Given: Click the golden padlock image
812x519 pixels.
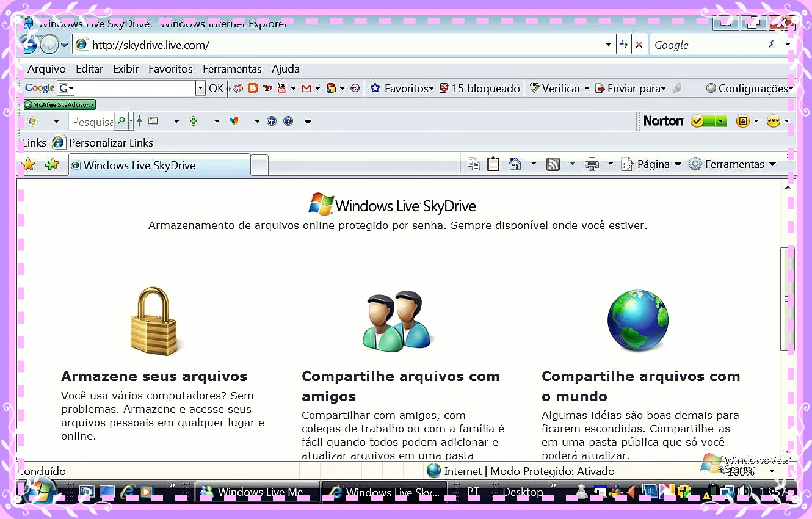Looking at the screenshot, I should (154, 321).
